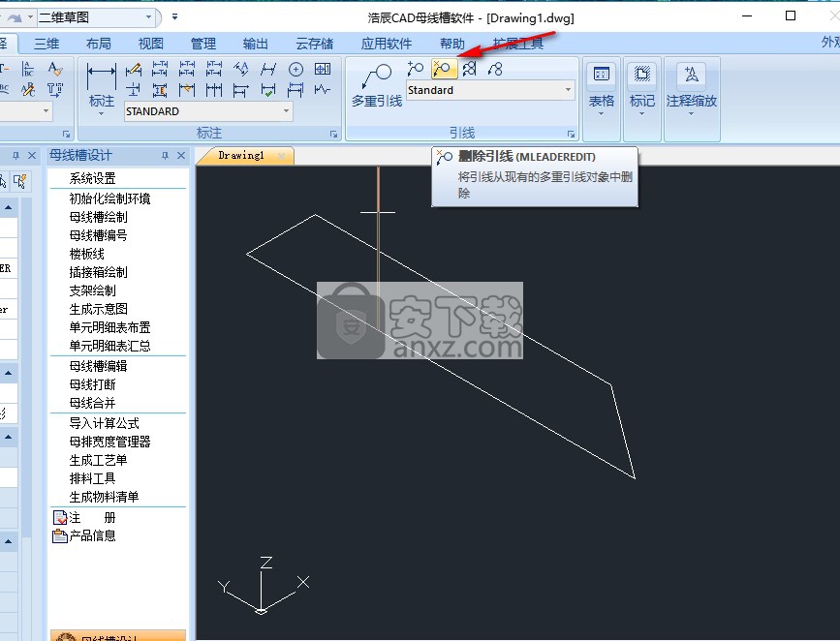This screenshot has width=840, height=641.
Task: Click 生成示意图 command
Action: [98, 309]
